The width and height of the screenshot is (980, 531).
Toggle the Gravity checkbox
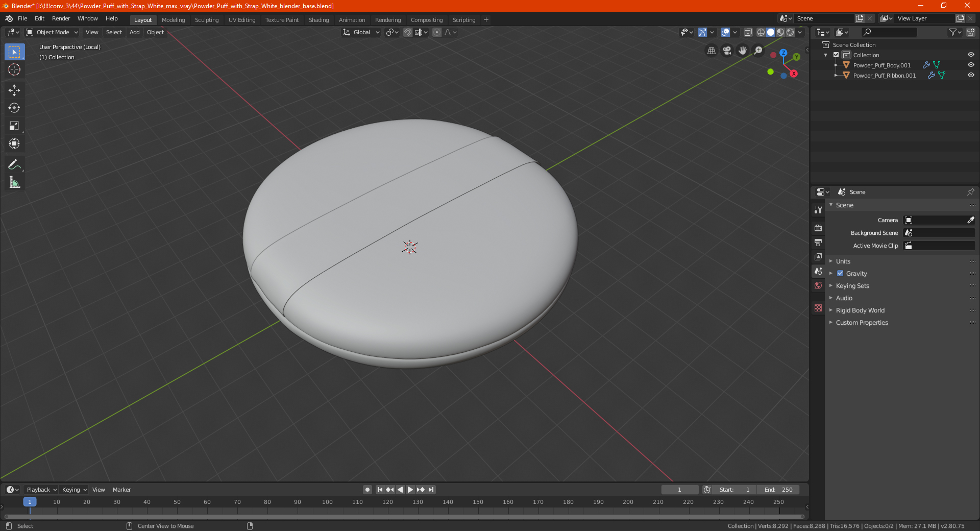pos(840,274)
